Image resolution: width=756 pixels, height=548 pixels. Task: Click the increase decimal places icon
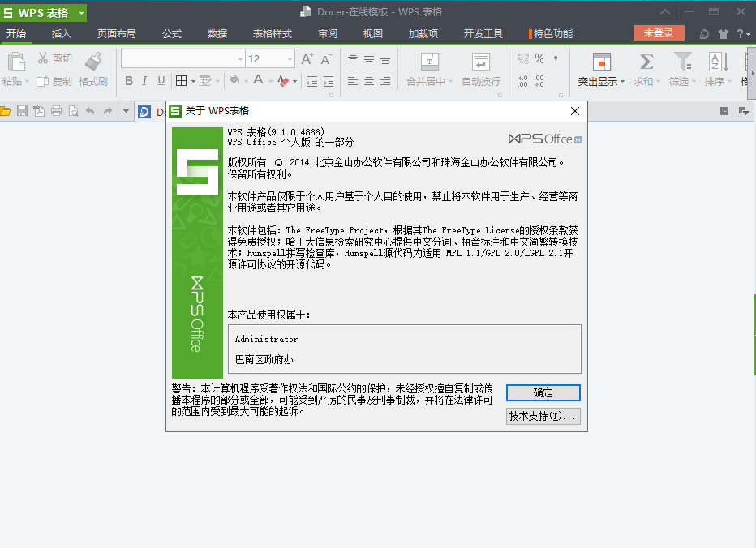click(523, 81)
